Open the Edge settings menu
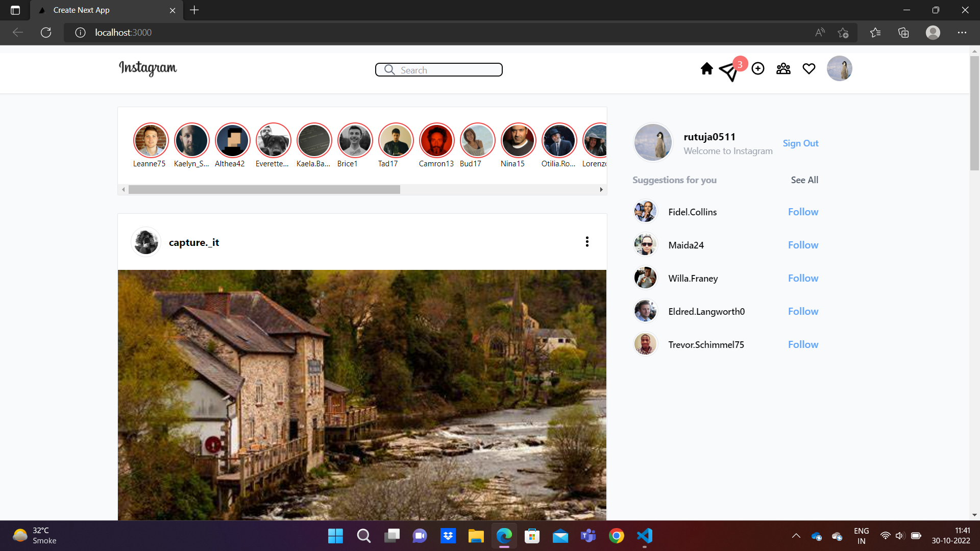Screen dimensions: 980x551 coord(963,32)
